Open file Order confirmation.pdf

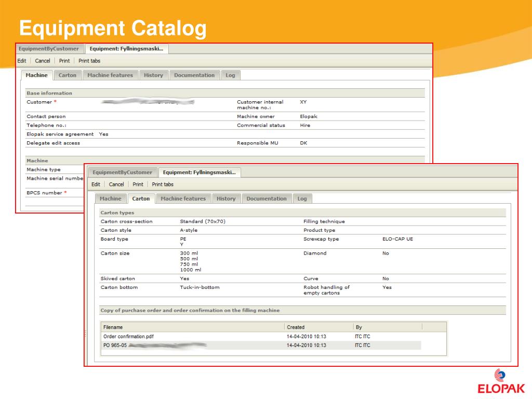coord(129,337)
